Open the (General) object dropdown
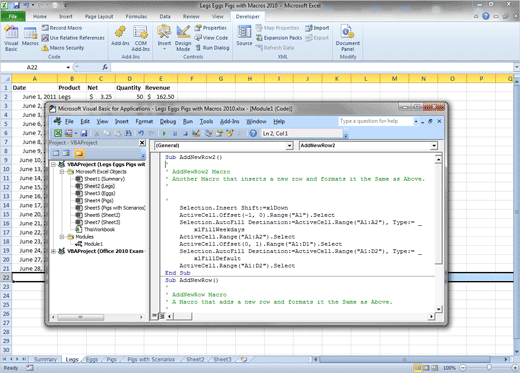The width and height of the screenshot is (520, 373). [x=289, y=146]
